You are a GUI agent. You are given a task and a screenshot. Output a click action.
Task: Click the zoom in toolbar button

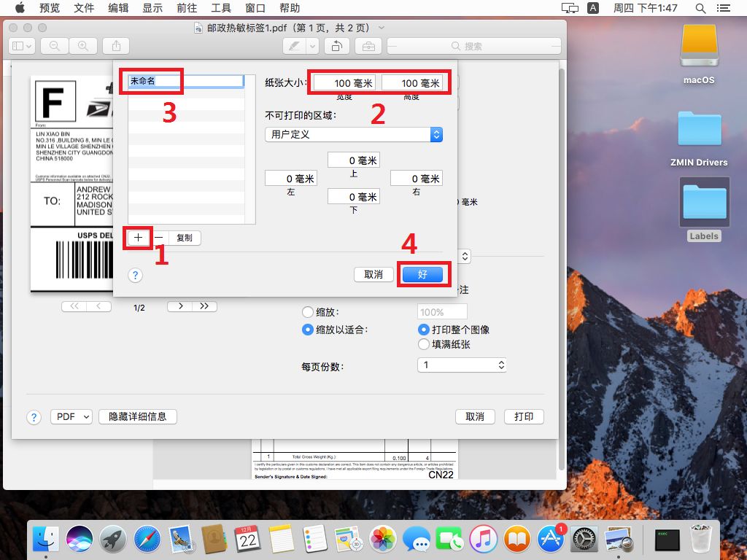click(83, 46)
